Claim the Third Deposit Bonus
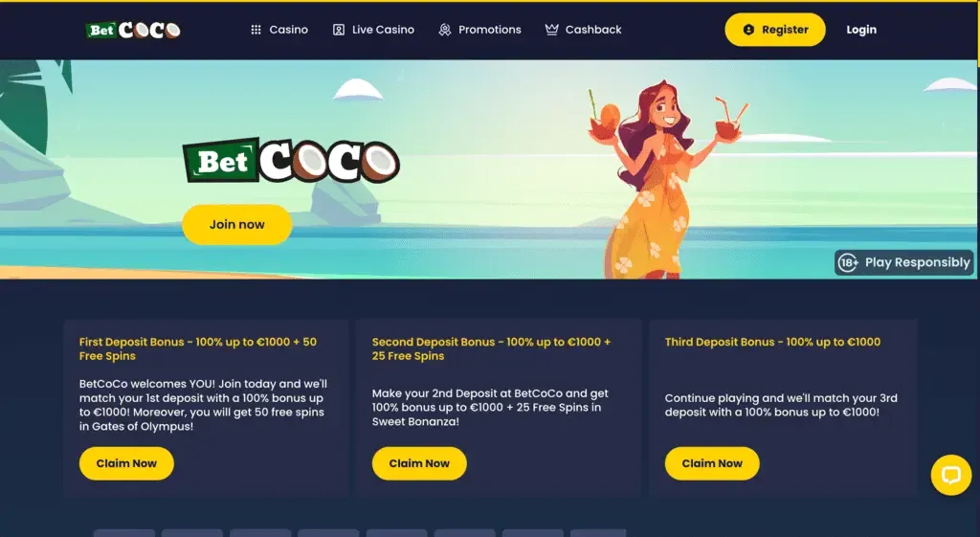This screenshot has width=980, height=537. pos(712,463)
